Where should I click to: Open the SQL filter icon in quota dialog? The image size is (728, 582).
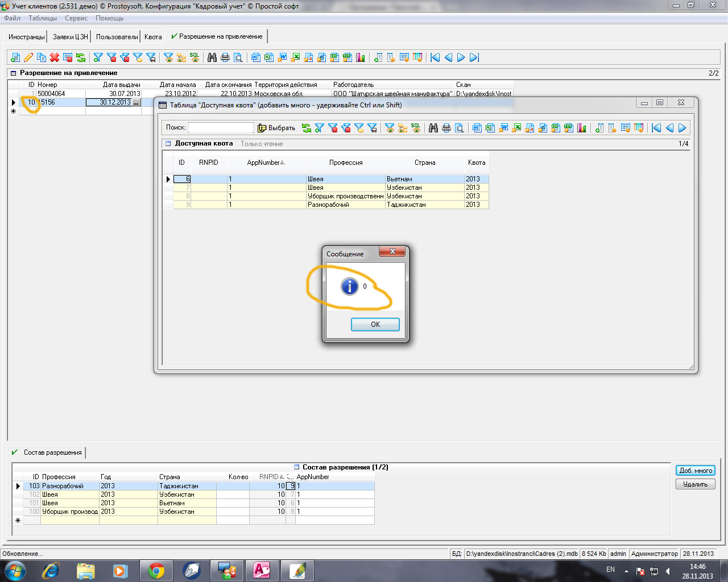point(416,128)
